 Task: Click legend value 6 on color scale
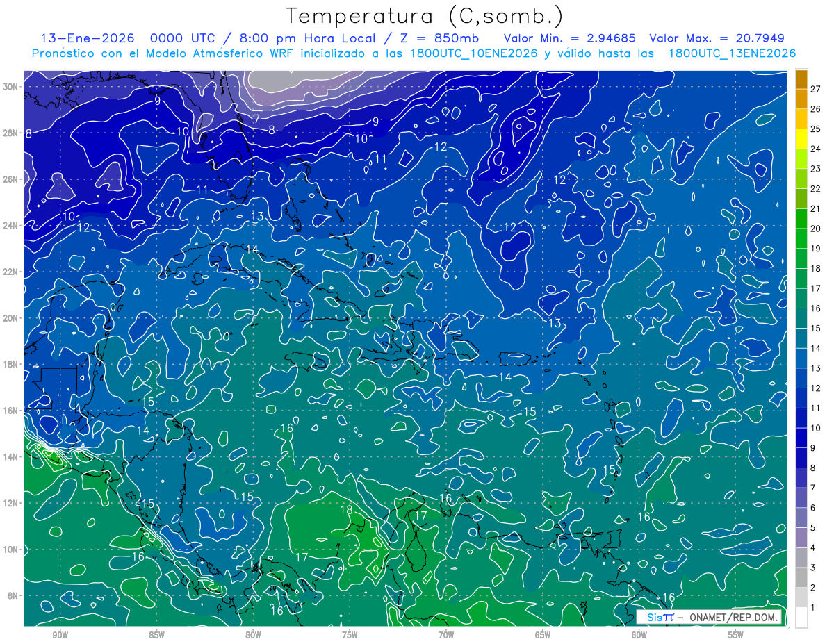click(x=813, y=509)
